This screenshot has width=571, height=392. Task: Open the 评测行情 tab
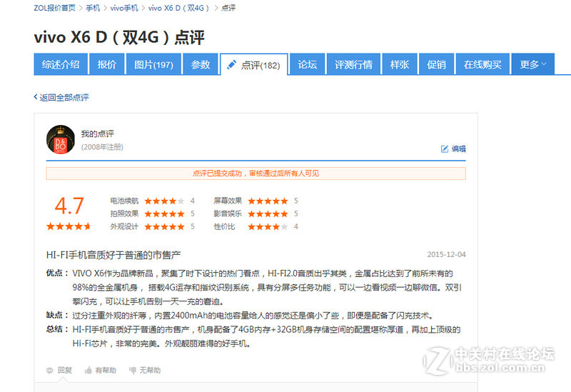(353, 64)
